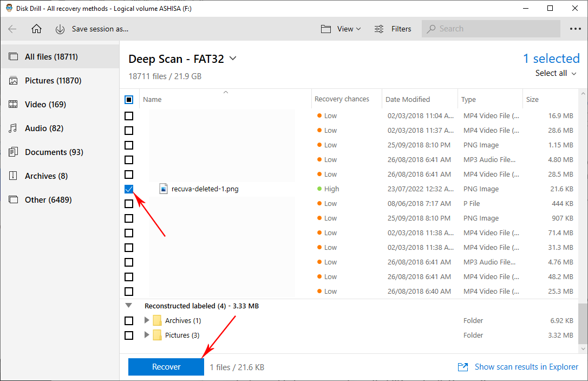Click the vertical scrollbar up arrow
The width and height of the screenshot is (588, 381).
[583, 93]
